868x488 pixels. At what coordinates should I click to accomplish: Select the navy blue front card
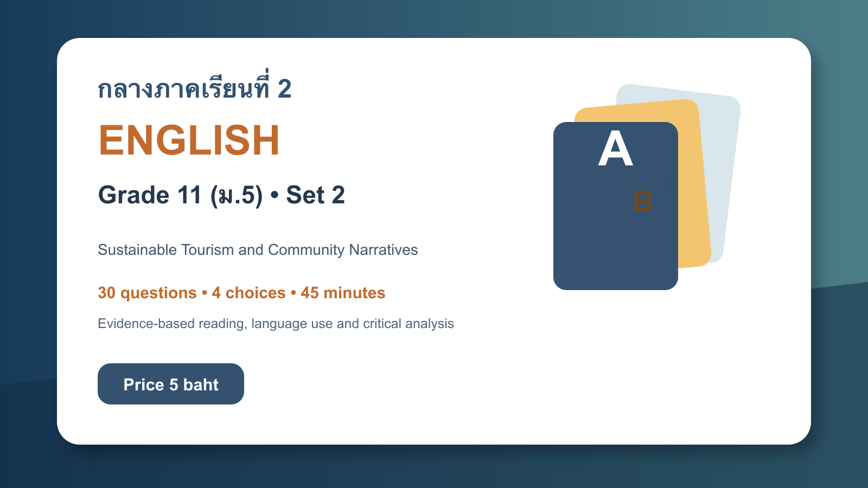tap(616, 206)
